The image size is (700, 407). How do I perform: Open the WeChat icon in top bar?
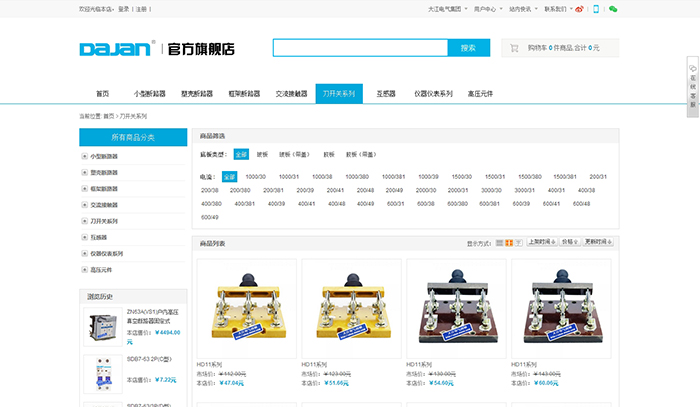pyautogui.click(x=613, y=9)
